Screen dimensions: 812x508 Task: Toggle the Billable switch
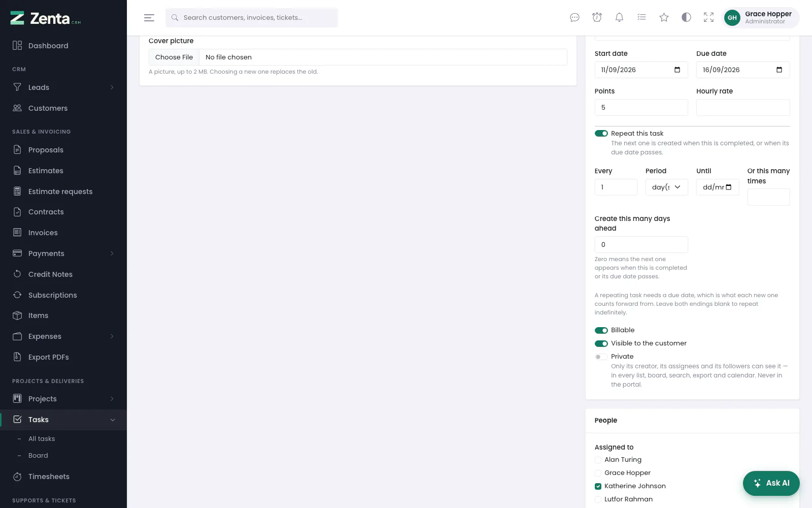601,330
